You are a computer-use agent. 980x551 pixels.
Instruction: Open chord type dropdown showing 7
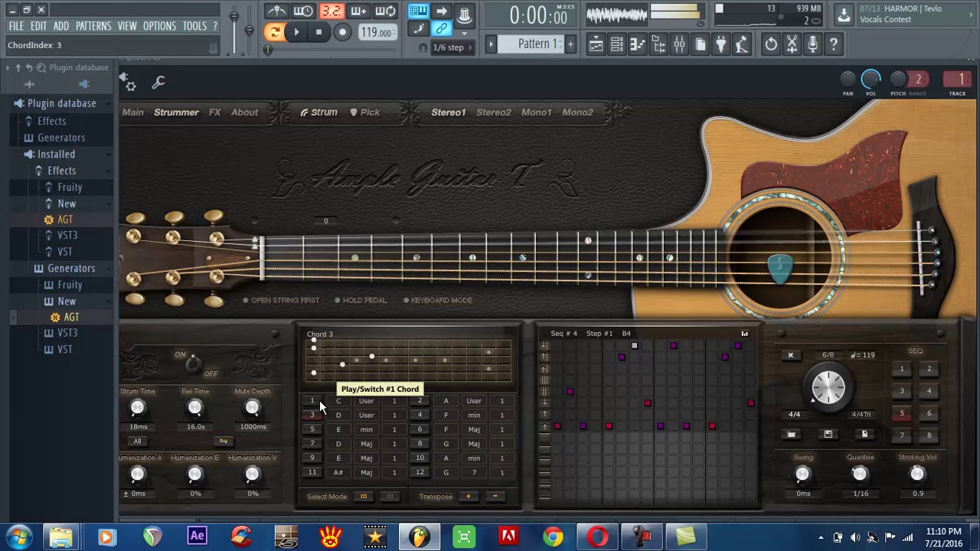coord(474,472)
